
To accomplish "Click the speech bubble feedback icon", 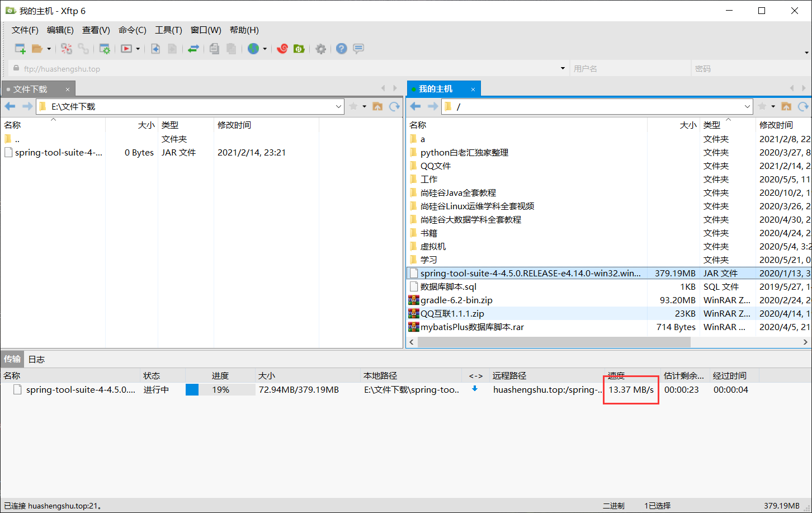I will (x=358, y=49).
